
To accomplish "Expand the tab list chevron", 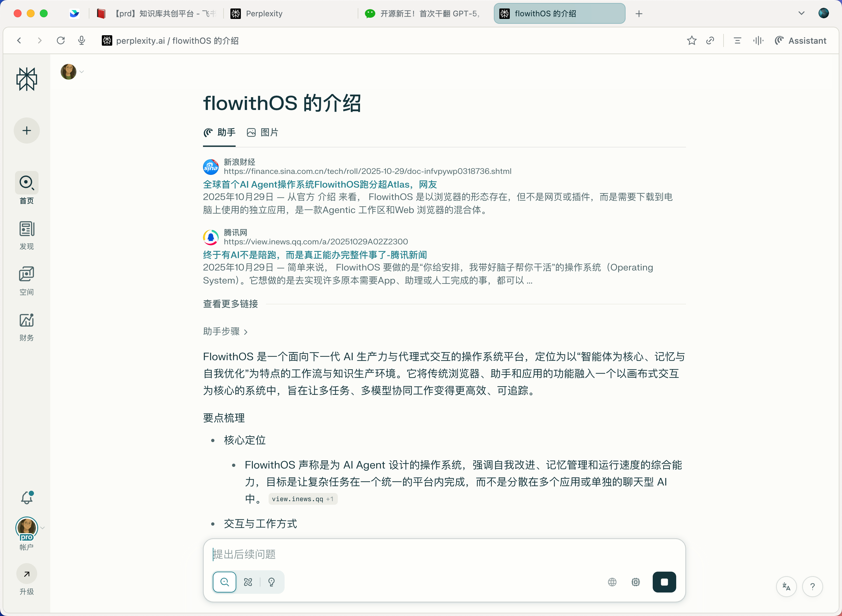I will (x=801, y=13).
